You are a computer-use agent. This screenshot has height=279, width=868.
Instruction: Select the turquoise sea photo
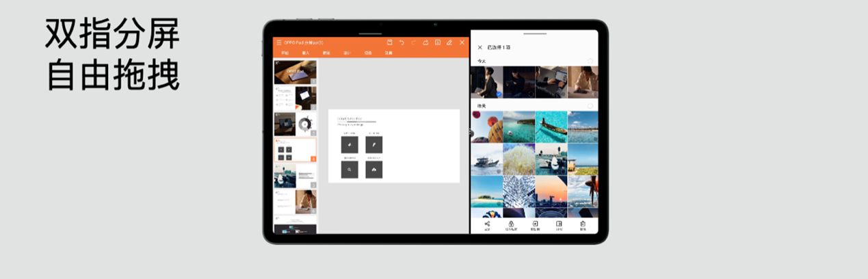[x=518, y=127]
